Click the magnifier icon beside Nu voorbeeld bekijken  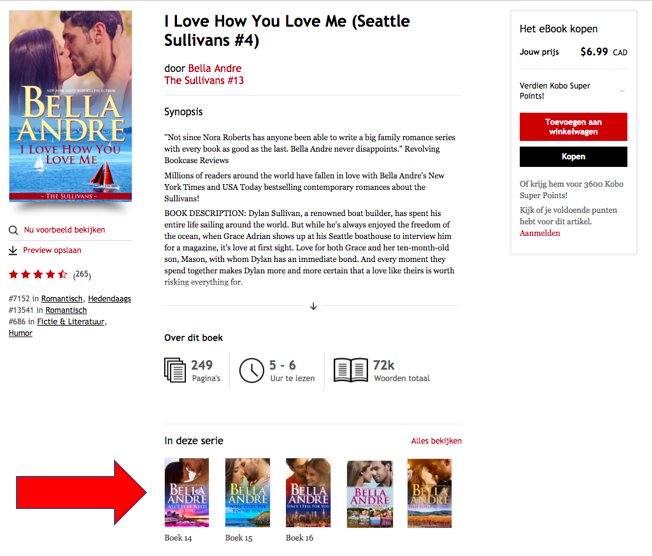pos(13,230)
